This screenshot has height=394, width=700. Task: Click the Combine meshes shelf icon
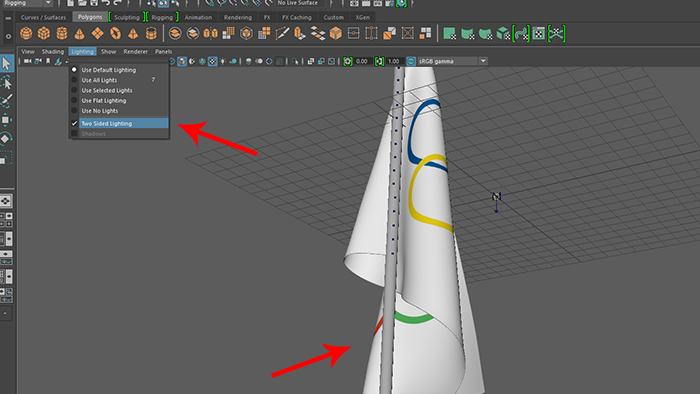click(175, 33)
